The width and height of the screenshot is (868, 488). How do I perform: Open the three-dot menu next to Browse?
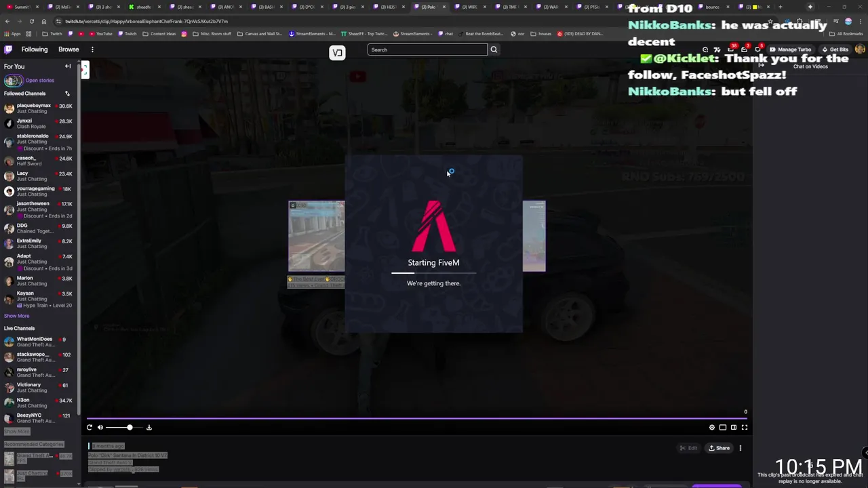pyautogui.click(x=92, y=49)
